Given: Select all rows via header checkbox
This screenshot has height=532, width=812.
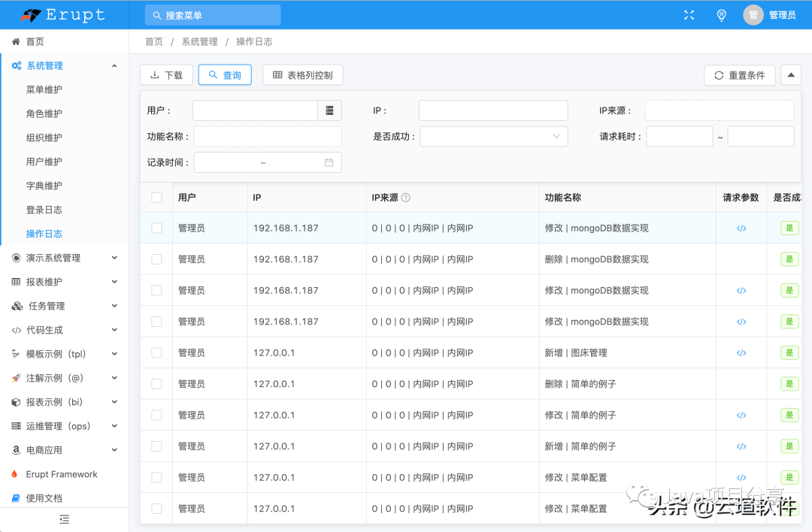Looking at the screenshot, I should click(158, 197).
